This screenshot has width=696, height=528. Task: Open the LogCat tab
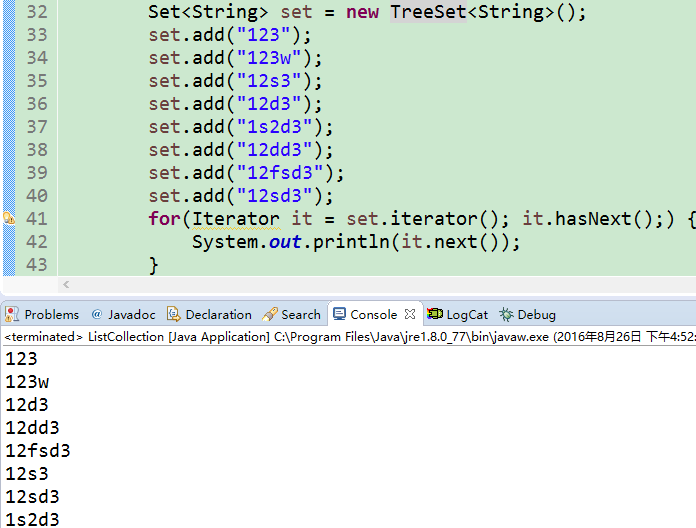click(466, 314)
